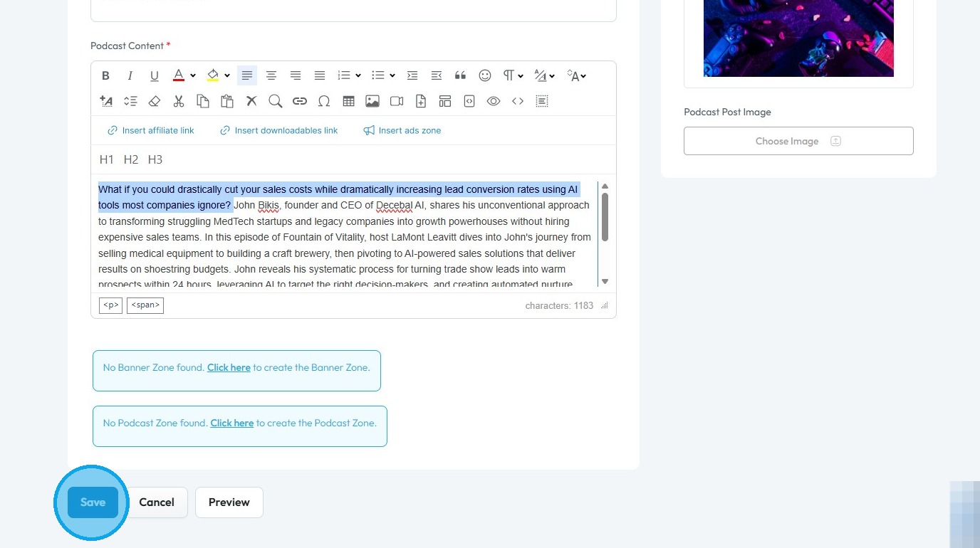Image resolution: width=980 pixels, height=548 pixels.
Task: Clear formatting with eraser icon
Action: [155, 101]
